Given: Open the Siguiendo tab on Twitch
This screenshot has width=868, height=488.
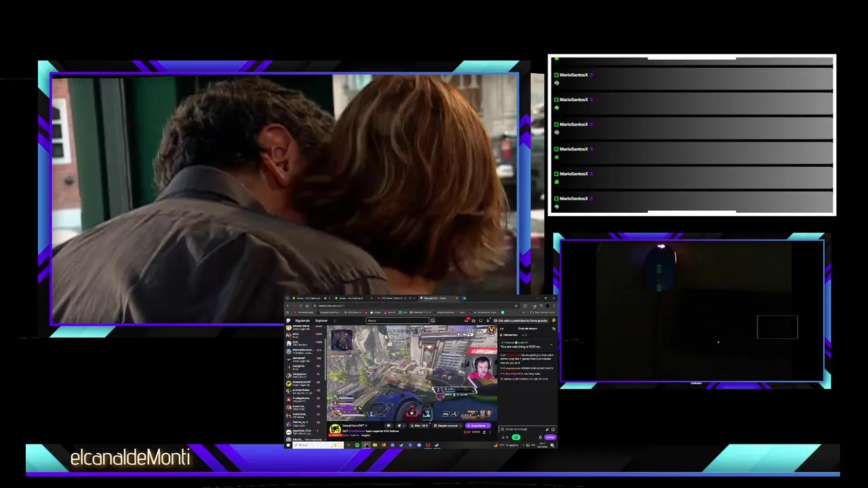Looking at the screenshot, I should (x=302, y=321).
